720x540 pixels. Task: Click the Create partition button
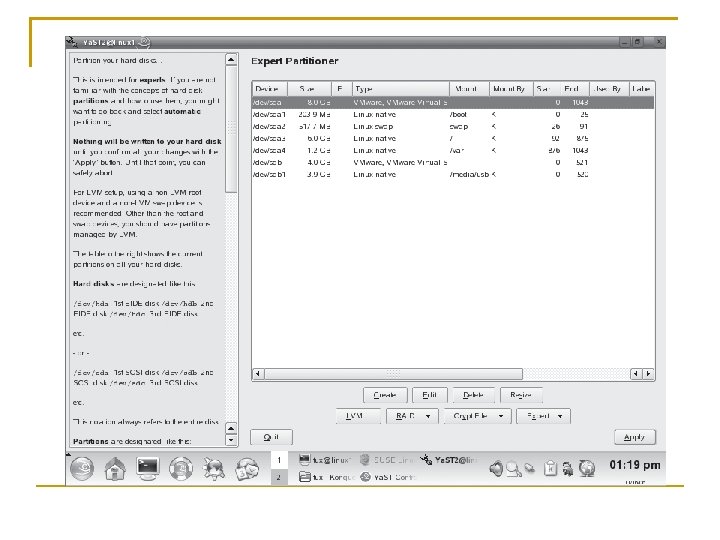point(385,395)
